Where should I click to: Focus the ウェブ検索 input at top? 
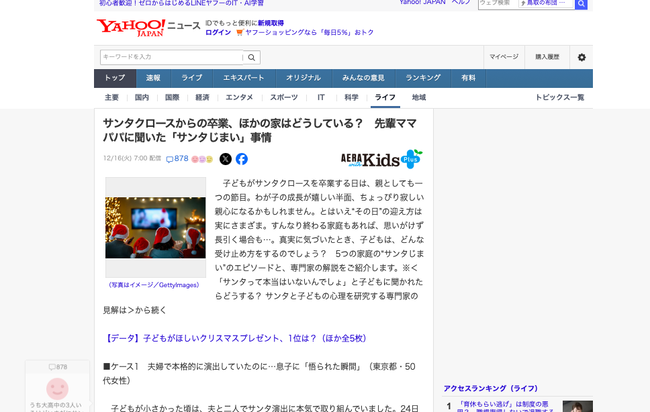tap(498, 3)
